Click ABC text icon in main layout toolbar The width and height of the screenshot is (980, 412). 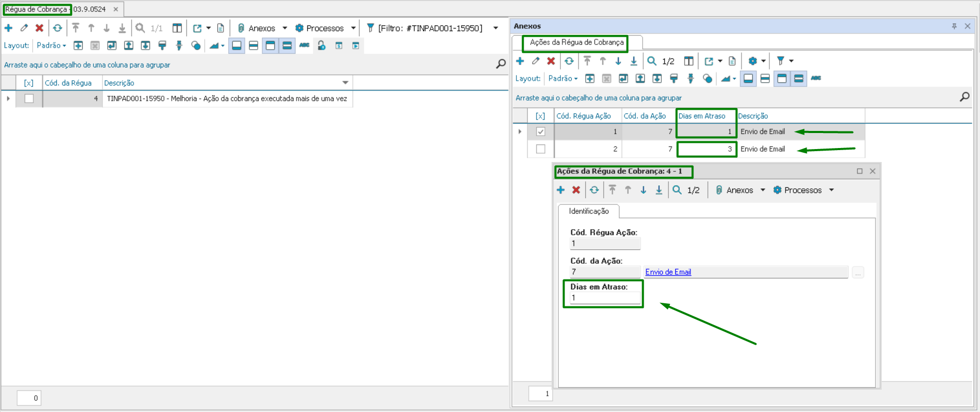[x=304, y=46]
